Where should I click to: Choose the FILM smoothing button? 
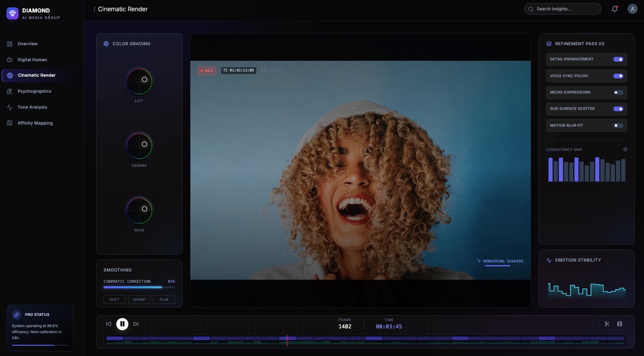tap(164, 300)
